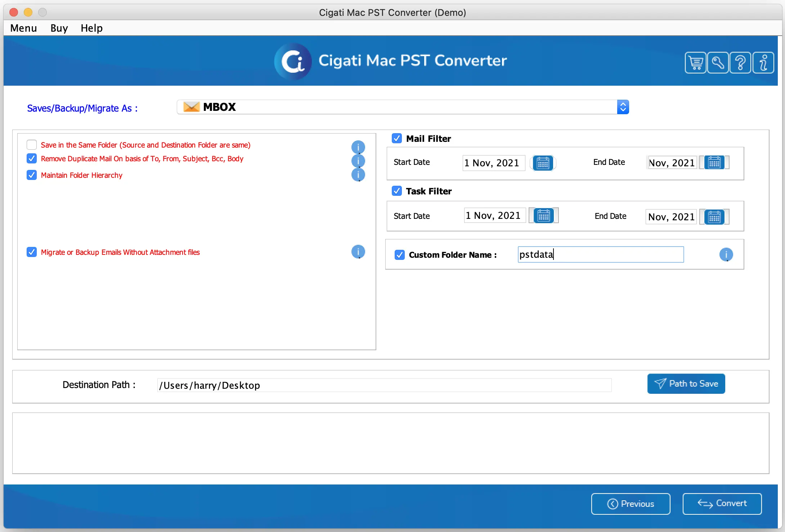Viewport: 785px width, 532px height.
Task: Click the Custom Folder Name text field
Action: (x=601, y=254)
